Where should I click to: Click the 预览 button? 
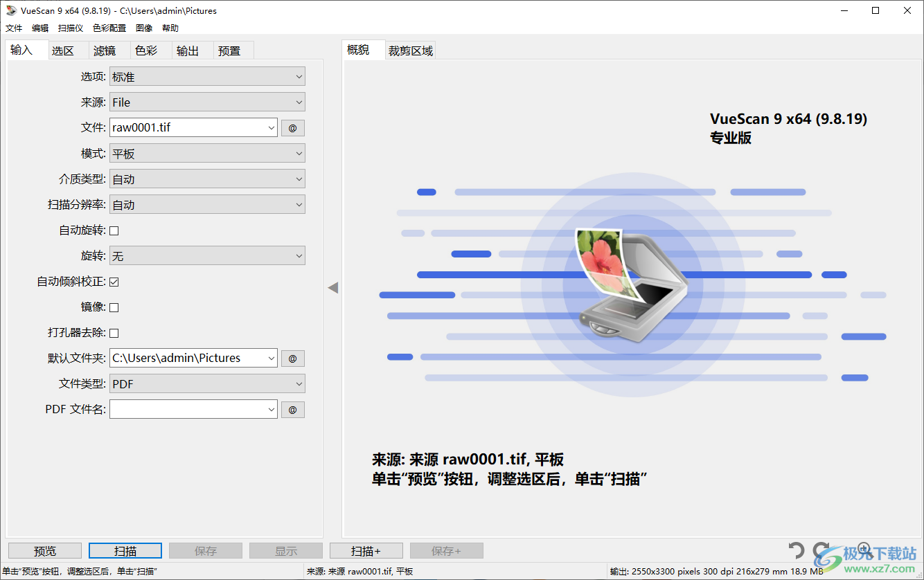[44, 550]
